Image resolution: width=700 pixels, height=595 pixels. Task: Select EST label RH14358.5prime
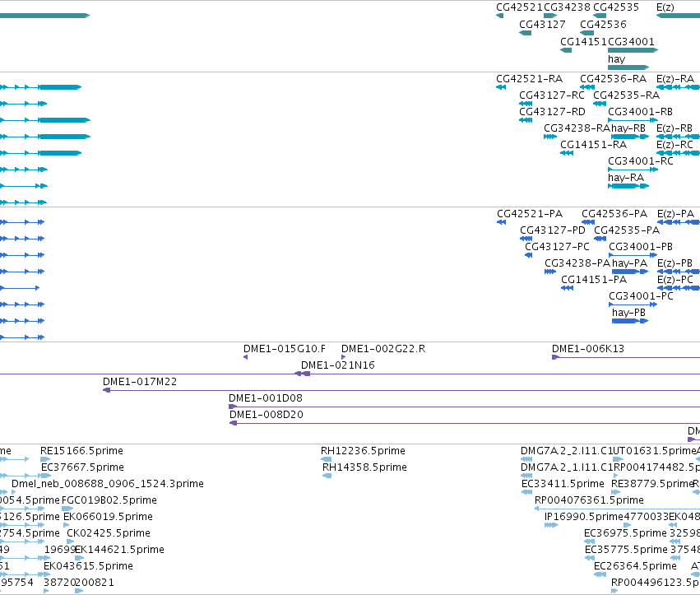364,467
